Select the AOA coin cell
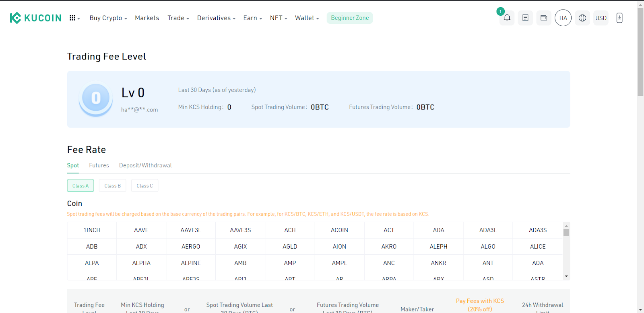This screenshot has height=313, width=644. pos(538,263)
